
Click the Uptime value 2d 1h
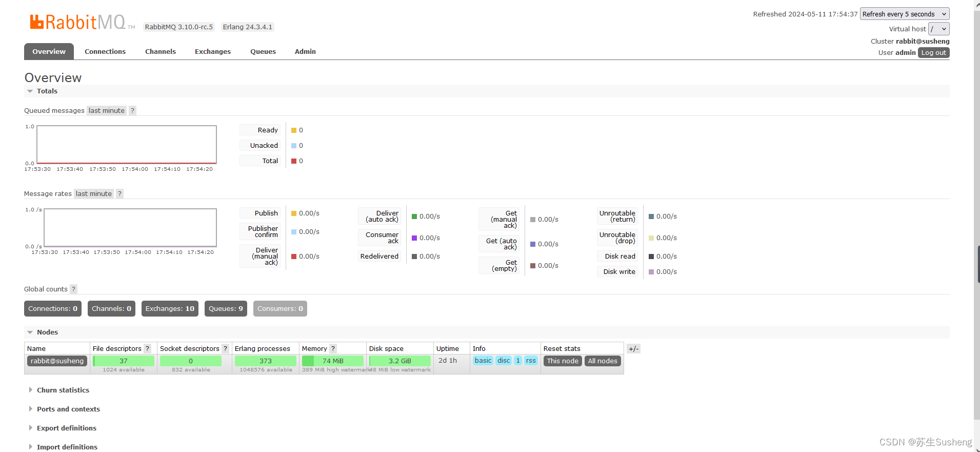448,360
